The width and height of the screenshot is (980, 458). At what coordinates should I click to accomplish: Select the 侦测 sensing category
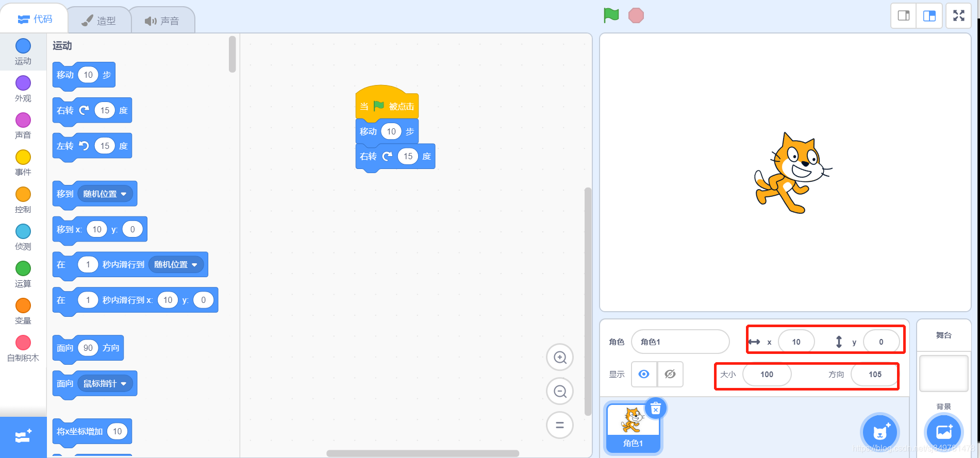point(23,238)
